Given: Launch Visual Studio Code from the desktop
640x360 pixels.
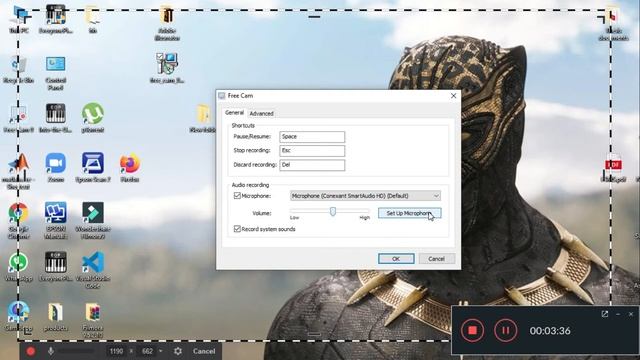Looking at the screenshot, I should [x=93, y=269].
